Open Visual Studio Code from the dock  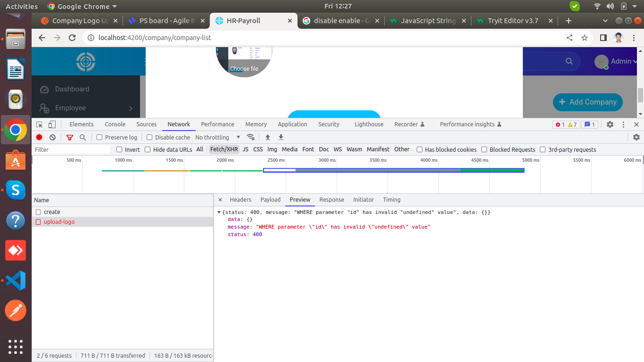coord(16,280)
